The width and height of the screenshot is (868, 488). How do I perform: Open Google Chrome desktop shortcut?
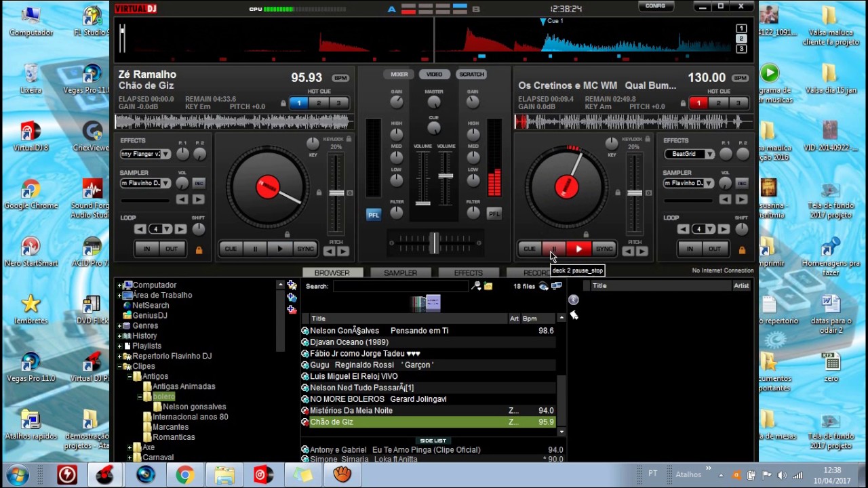point(31,193)
